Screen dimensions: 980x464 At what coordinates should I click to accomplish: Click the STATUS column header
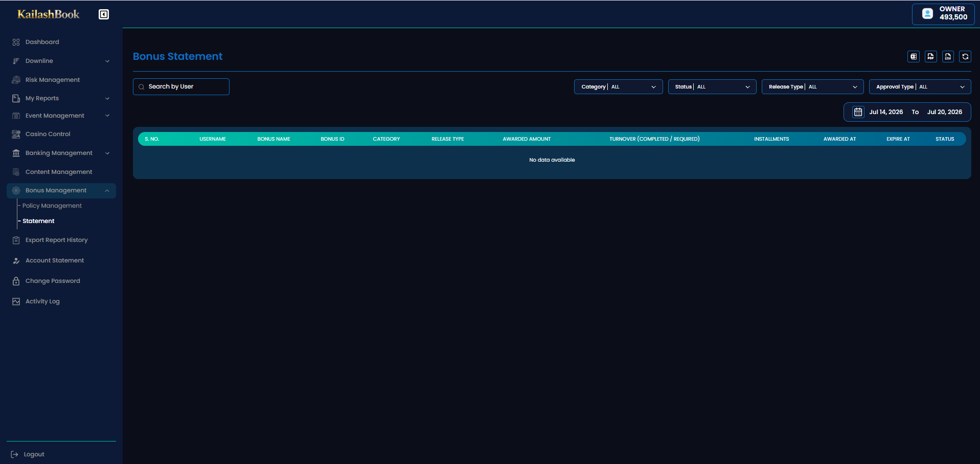(x=945, y=139)
